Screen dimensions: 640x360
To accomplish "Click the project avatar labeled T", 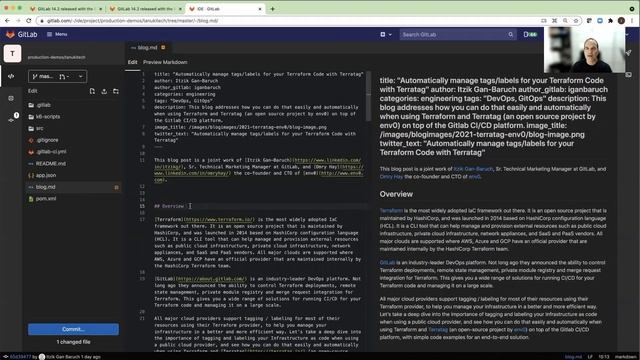I will coord(12,53).
